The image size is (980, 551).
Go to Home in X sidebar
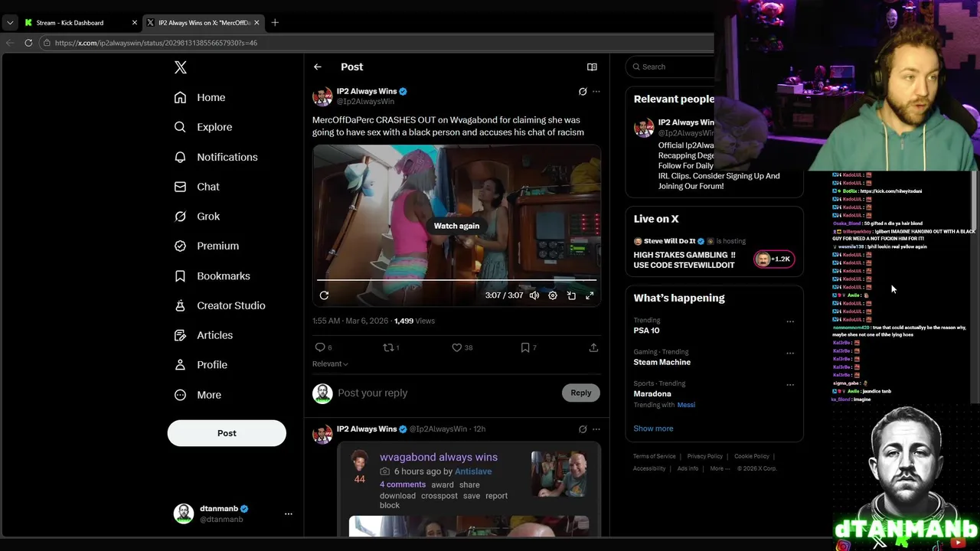[200, 97]
